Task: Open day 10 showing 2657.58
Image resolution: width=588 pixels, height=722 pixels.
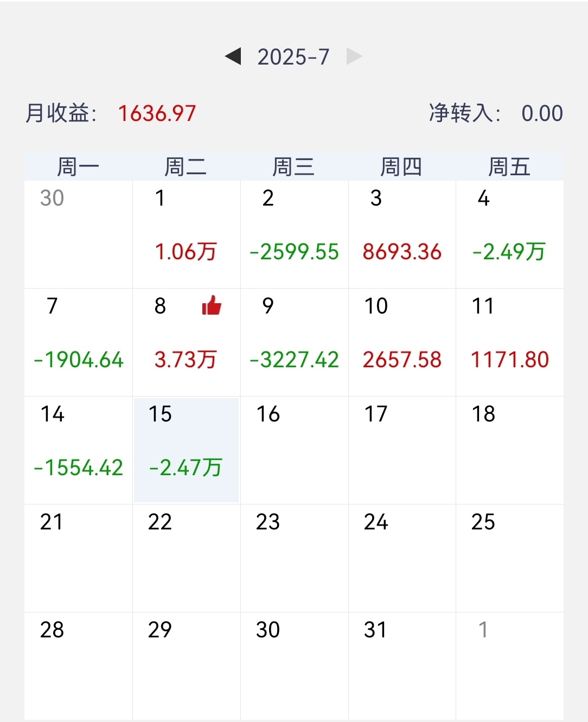Action: click(x=402, y=342)
